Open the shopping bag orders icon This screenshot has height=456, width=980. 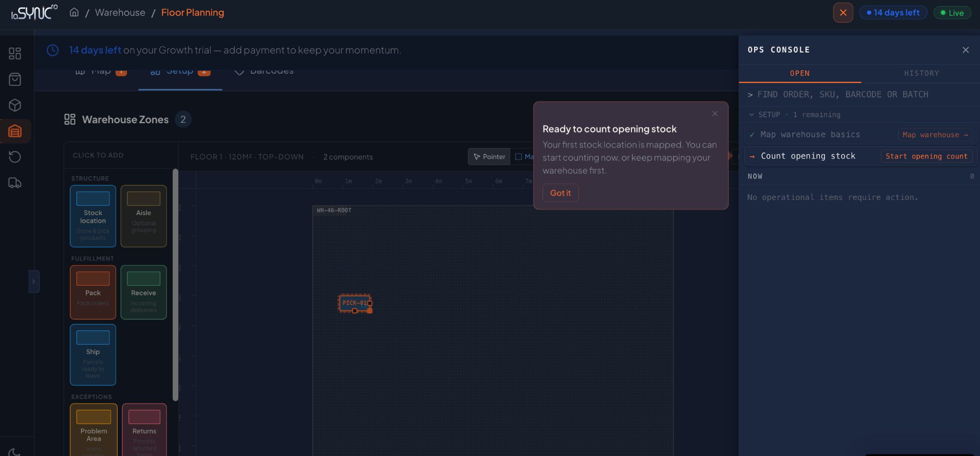[15, 79]
